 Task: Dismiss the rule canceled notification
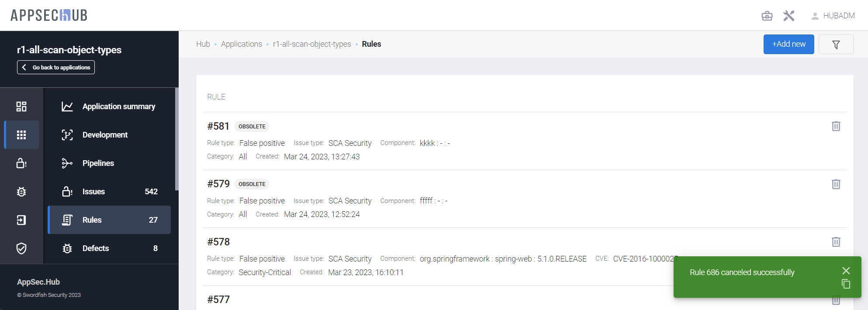pyautogui.click(x=846, y=271)
